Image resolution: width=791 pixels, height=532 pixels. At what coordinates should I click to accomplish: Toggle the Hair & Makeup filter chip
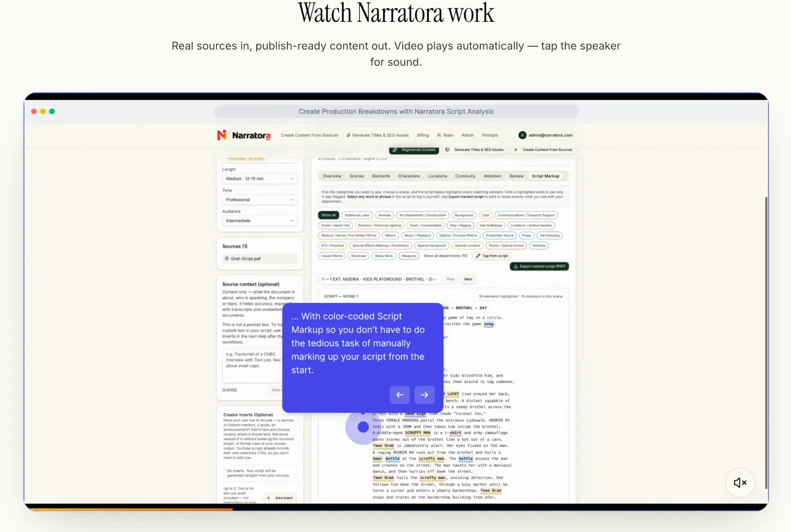tap(491, 225)
